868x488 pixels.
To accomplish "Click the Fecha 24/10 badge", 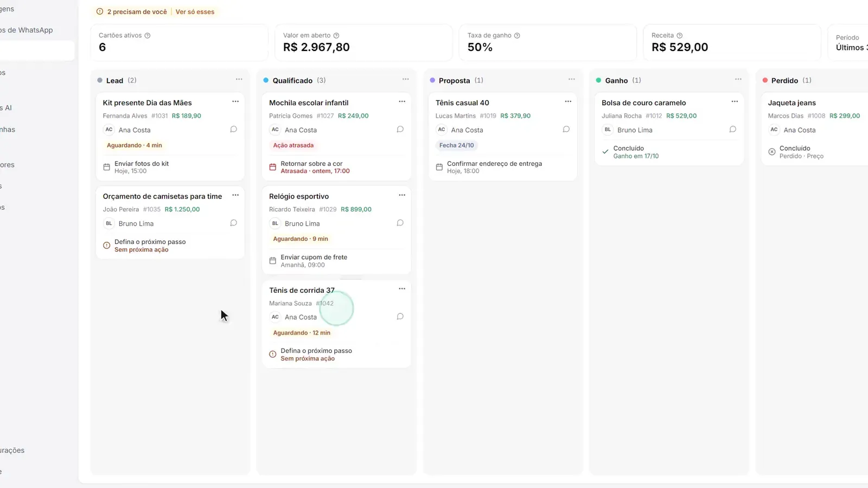I will [x=456, y=145].
